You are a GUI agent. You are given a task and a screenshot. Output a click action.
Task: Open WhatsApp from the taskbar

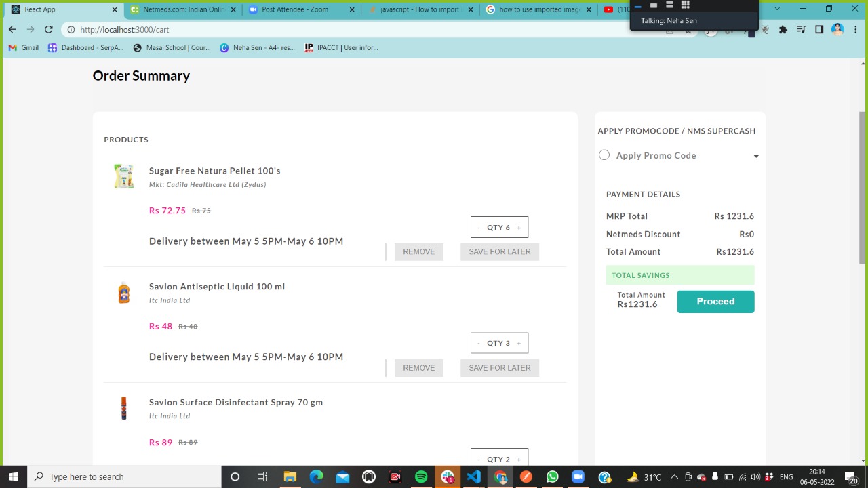[x=552, y=476]
